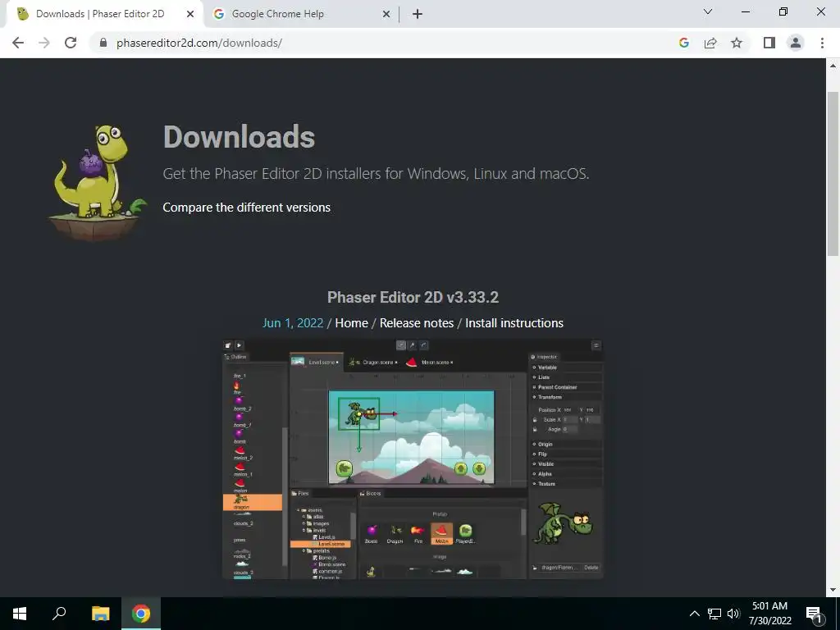Share this page with the share icon

pos(710,43)
